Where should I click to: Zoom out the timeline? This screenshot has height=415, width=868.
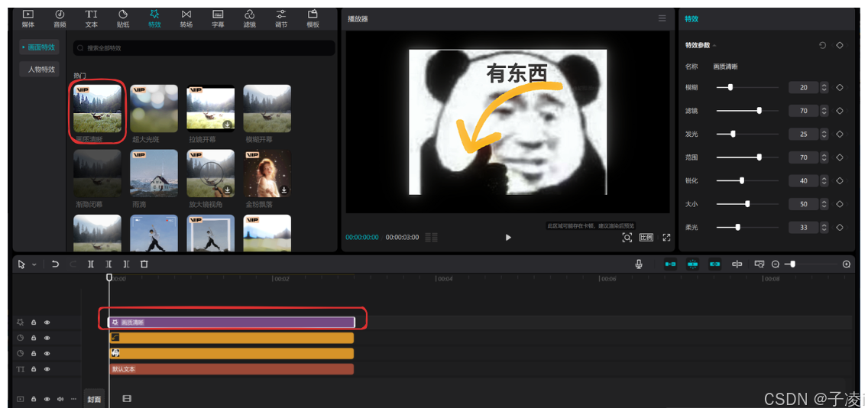click(776, 264)
